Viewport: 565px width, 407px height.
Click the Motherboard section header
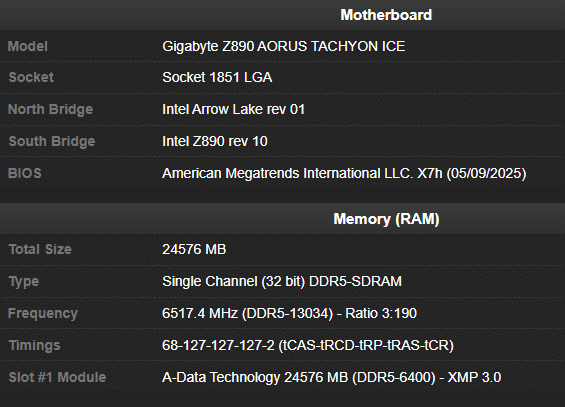pyautogui.click(x=386, y=15)
